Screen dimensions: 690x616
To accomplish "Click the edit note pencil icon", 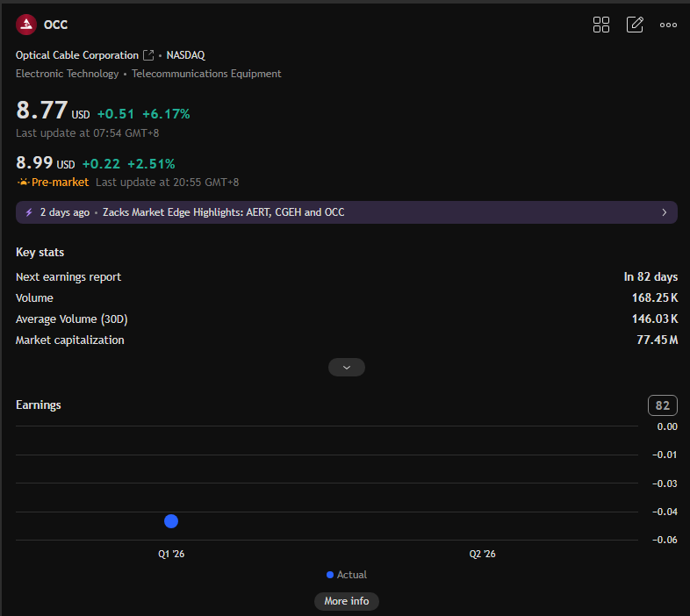I will pyautogui.click(x=635, y=25).
